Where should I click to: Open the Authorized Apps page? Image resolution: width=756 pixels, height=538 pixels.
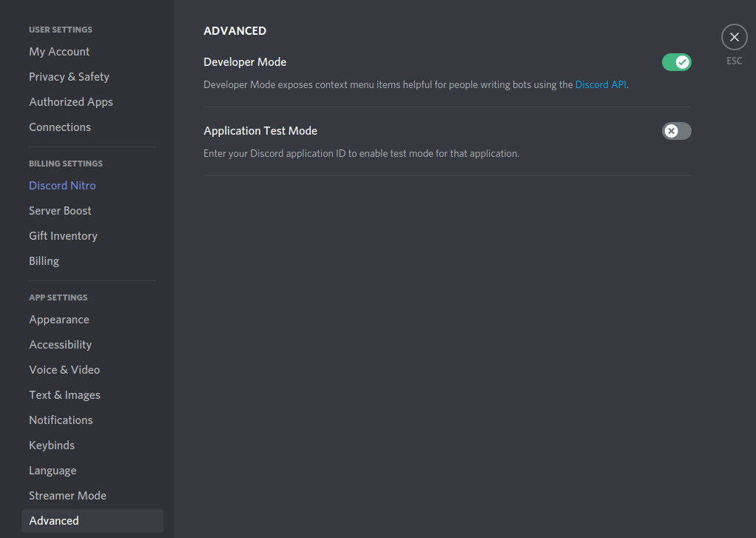(x=71, y=101)
